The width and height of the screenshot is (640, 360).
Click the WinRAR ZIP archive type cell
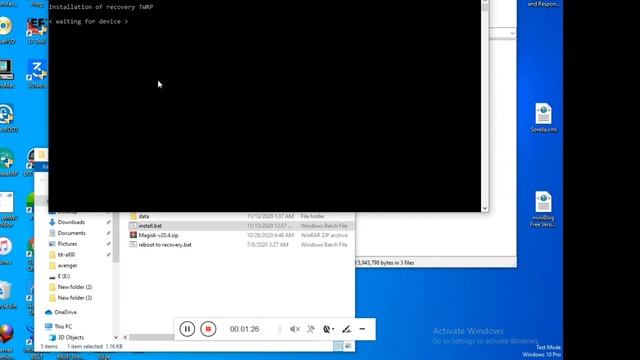324,235
